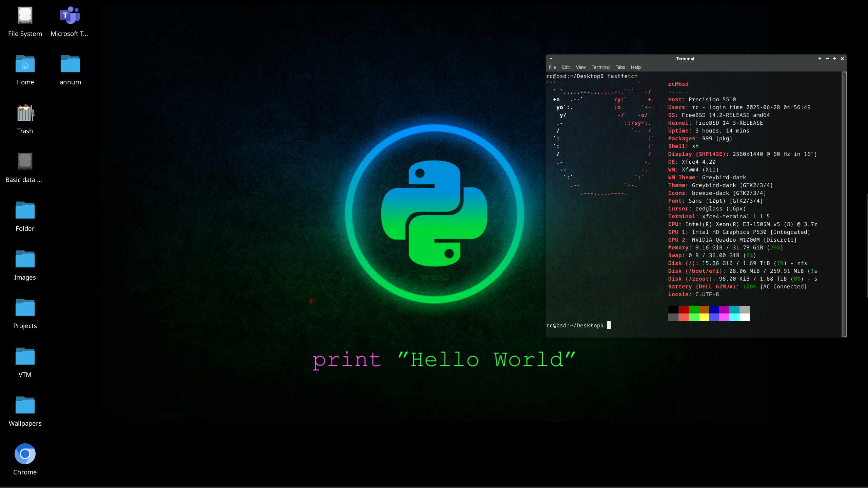Select the Basic data drive icon
Viewport: 868px width, 488px height.
click(x=25, y=162)
